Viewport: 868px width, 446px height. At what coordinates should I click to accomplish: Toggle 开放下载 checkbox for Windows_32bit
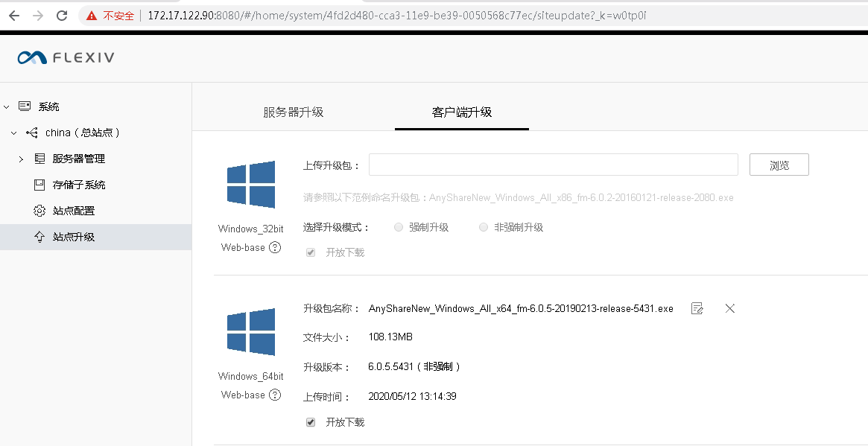(x=311, y=252)
